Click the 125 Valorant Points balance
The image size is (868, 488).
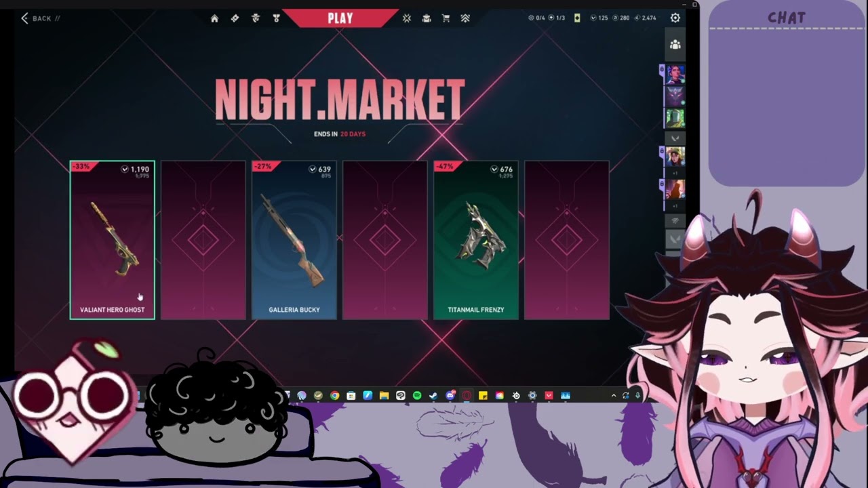[x=598, y=18]
